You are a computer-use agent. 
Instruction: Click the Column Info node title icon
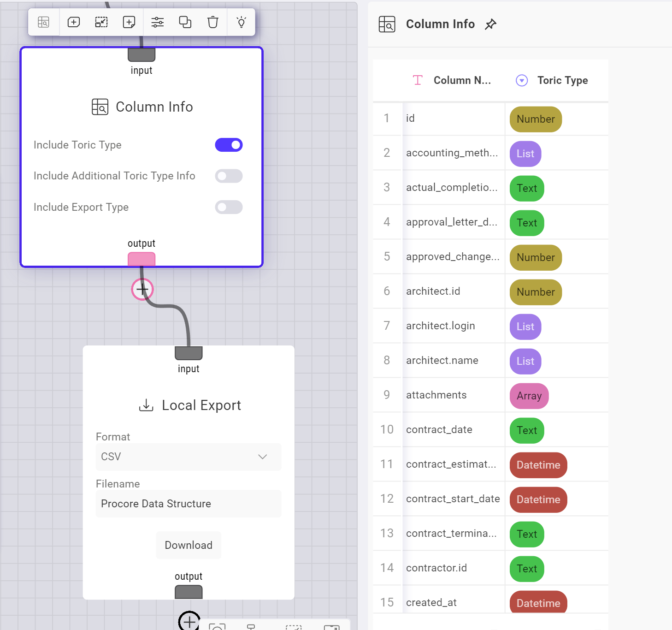point(100,107)
